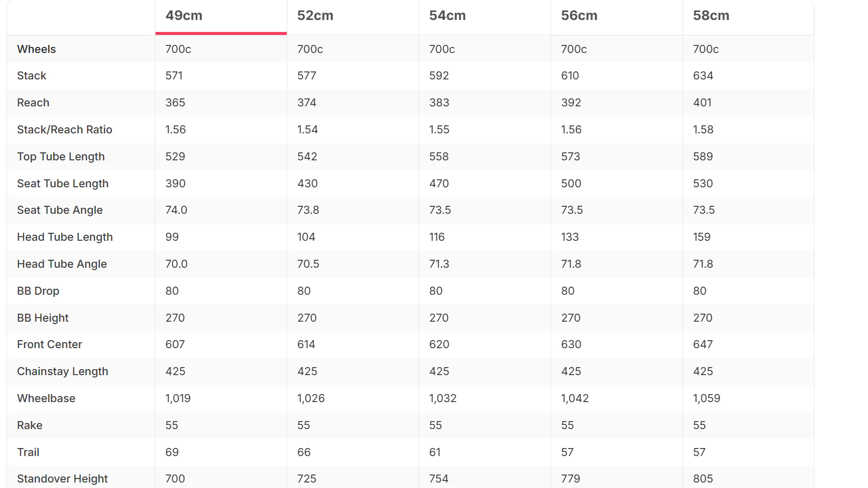Choose the 56cm size column header
868x488 pixels.
point(579,15)
